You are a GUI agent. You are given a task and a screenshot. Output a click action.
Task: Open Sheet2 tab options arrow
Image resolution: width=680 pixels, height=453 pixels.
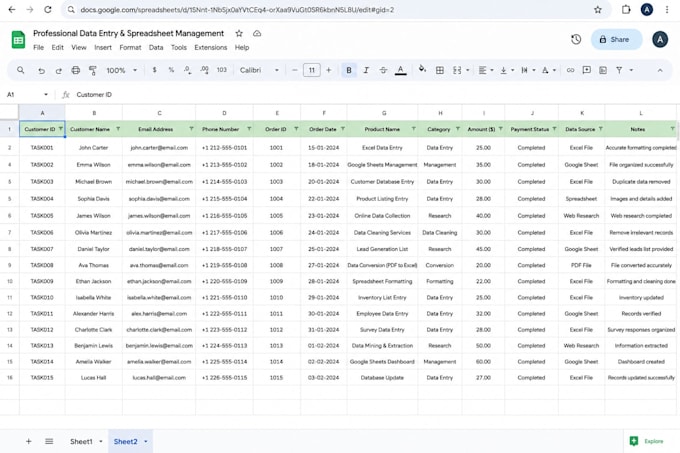pos(146,441)
